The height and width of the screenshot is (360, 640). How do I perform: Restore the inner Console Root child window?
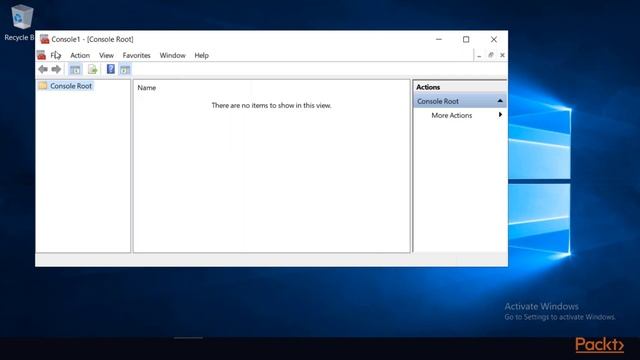[x=491, y=55]
